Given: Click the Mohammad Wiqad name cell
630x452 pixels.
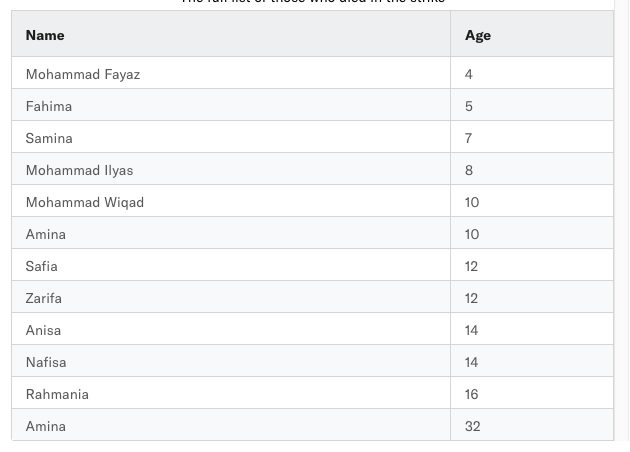Looking at the screenshot, I should tap(231, 201).
